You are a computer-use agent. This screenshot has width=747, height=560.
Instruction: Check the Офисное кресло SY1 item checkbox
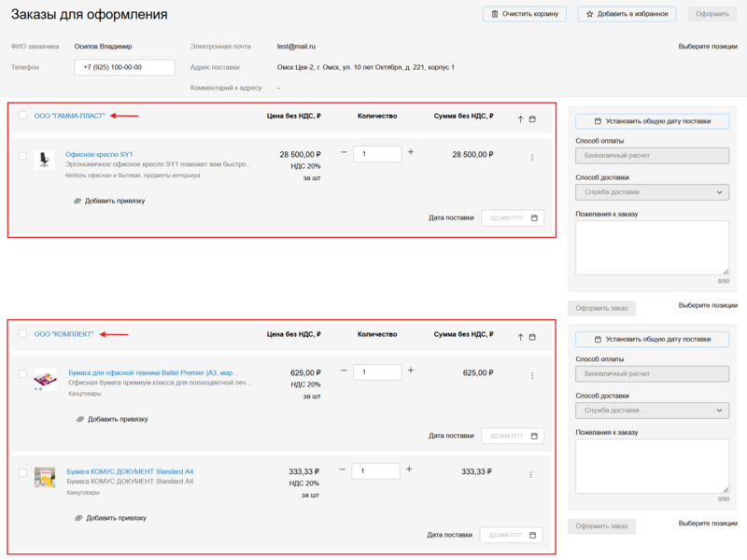pos(22,155)
